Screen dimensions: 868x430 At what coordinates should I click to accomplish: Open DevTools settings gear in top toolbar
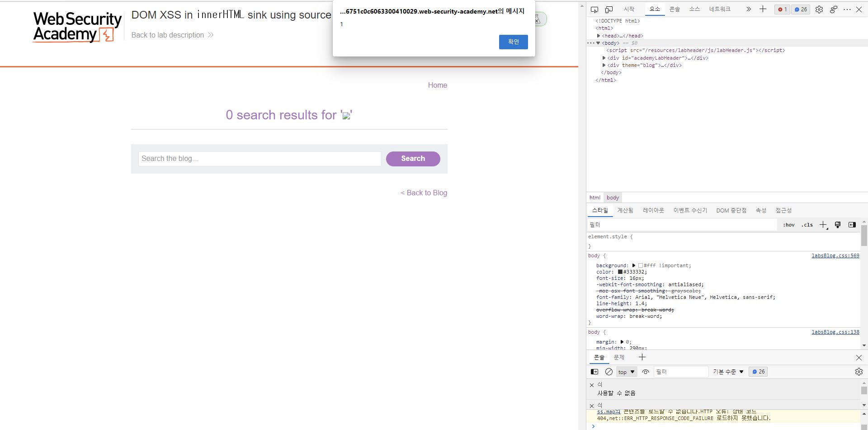click(819, 9)
